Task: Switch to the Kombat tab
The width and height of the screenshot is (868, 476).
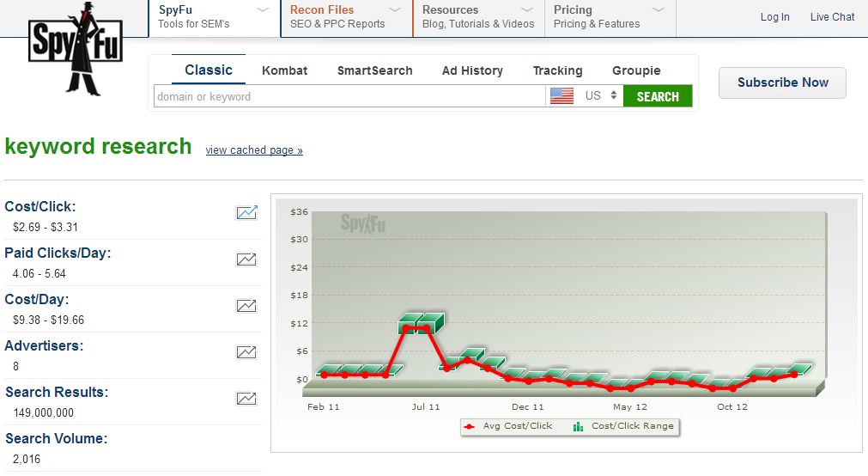Action: click(284, 70)
